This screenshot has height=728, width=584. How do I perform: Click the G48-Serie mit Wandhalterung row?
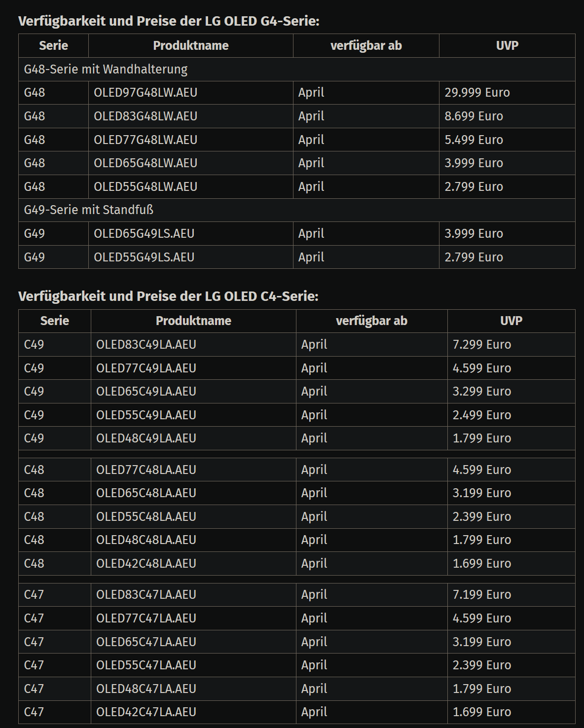297,70
